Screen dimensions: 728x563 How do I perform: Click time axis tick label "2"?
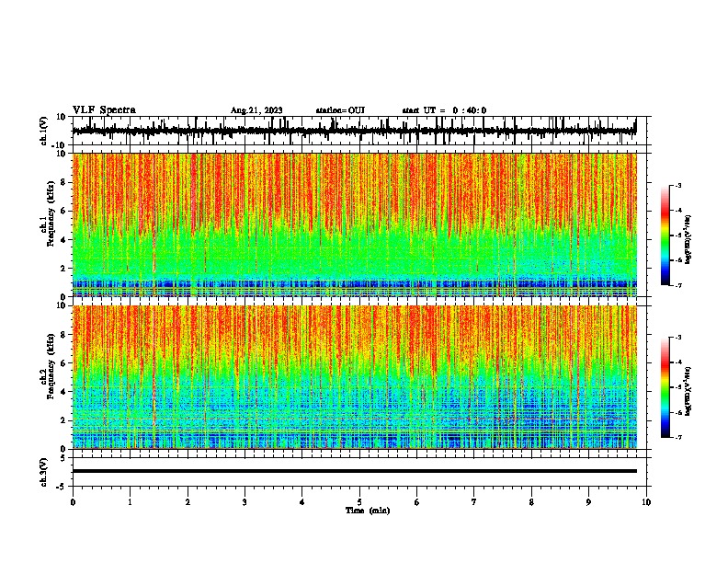188,502
